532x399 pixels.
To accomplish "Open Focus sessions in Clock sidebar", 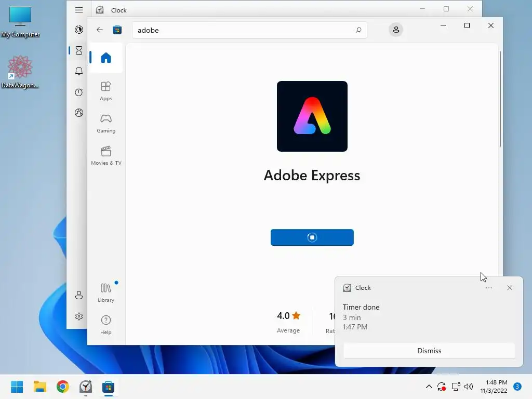I will pos(79,30).
